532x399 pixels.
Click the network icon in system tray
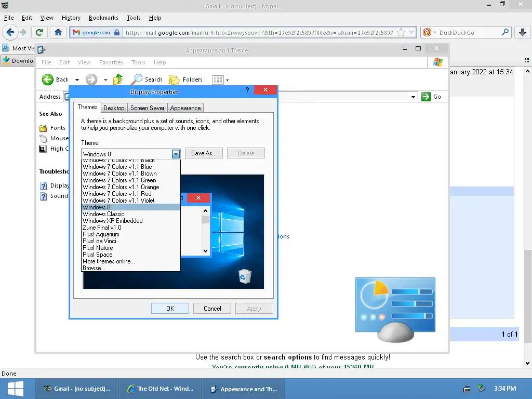point(481,388)
